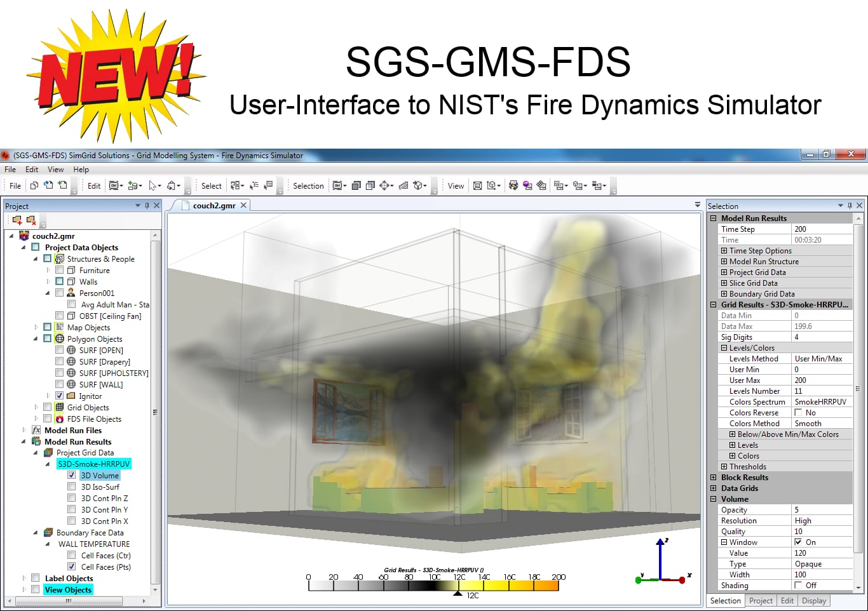The image size is (868, 611).
Task: Switch to the Edit tab at bottom right
Action: click(787, 600)
